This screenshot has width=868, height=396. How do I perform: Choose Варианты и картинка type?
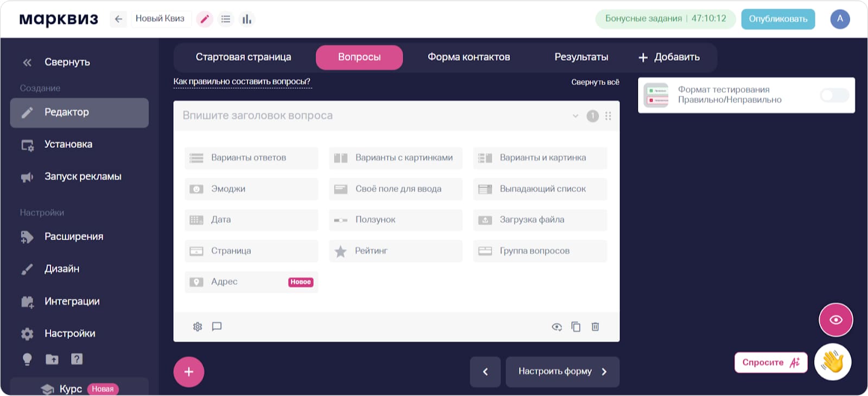tap(540, 158)
